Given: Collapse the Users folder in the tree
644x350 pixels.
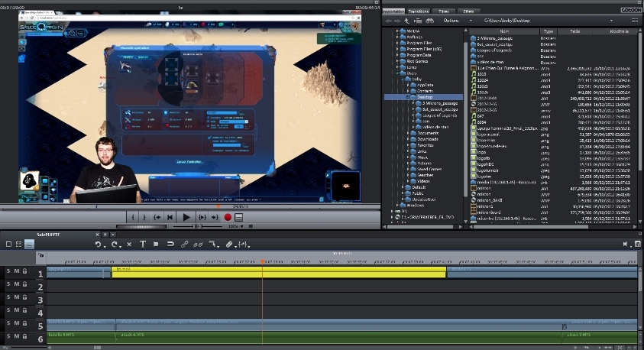Looking at the screenshot, I should [x=397, y=73].
